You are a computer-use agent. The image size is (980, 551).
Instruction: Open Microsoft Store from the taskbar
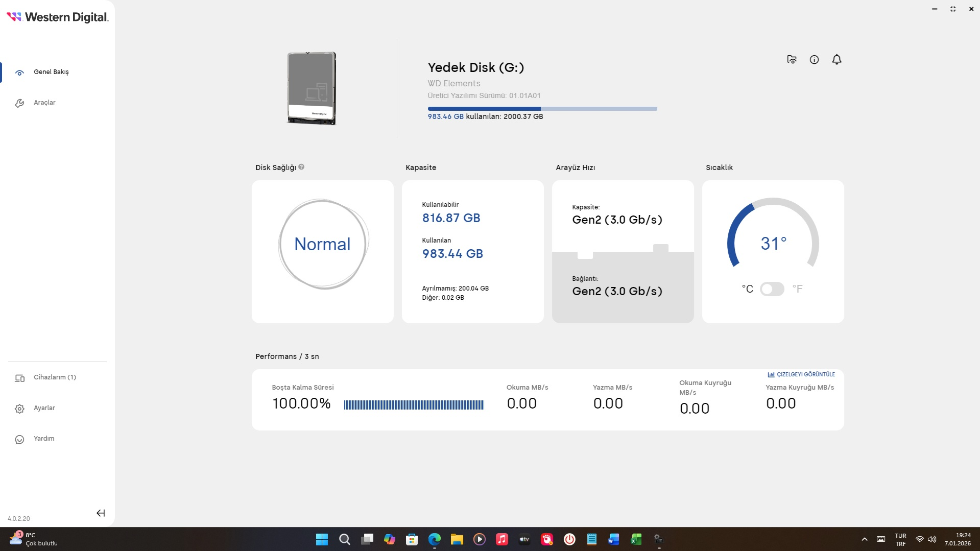point(412,539)
